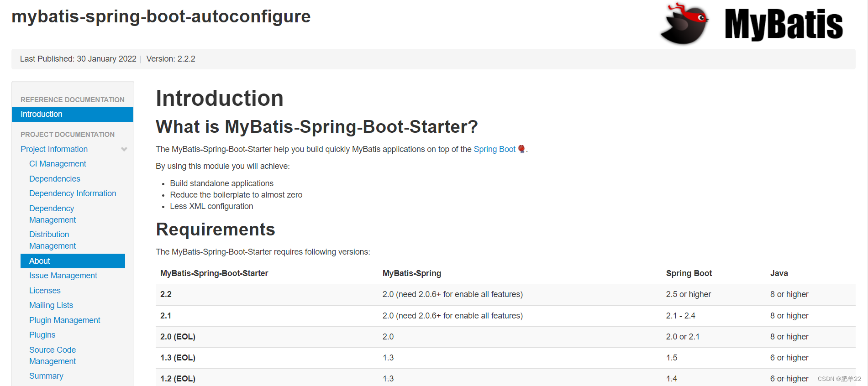This screenshot has width=868, height=386.
Task: Open the Dependency Management link
Action: point(52,214)
